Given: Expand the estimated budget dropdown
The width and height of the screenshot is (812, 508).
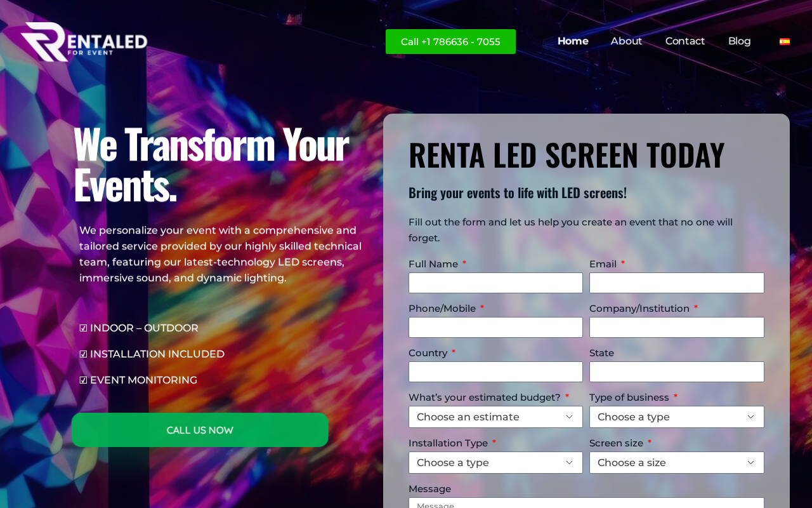Looking at the screenshot, I should 495,417.
